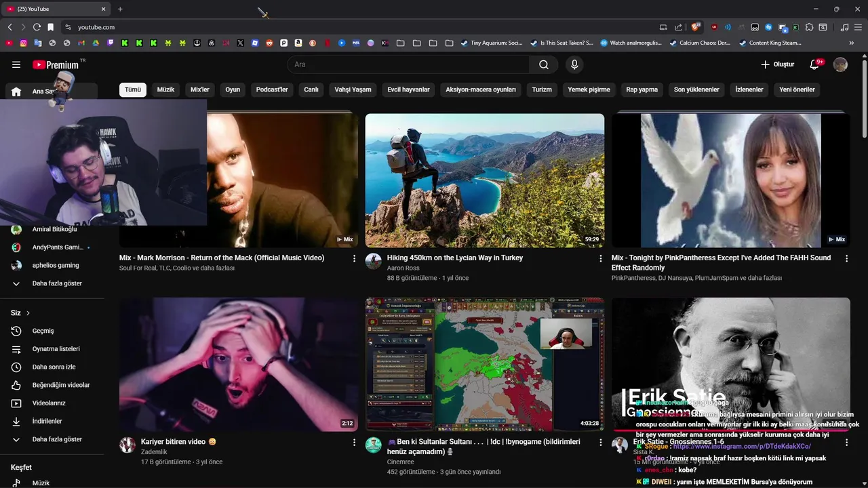Viewport: 868px width, 488px height.
Task: Open the browser main menu
Action: point(858,27)
